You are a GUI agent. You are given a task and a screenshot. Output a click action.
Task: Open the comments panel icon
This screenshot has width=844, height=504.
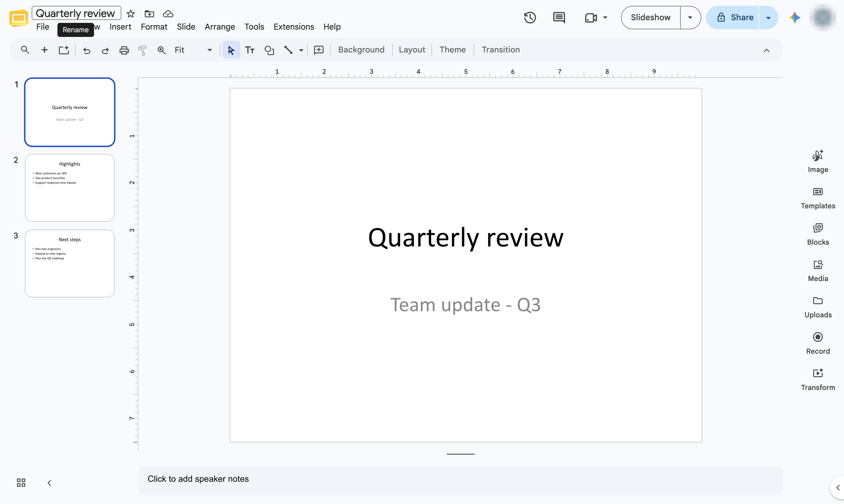click(559, 17)
